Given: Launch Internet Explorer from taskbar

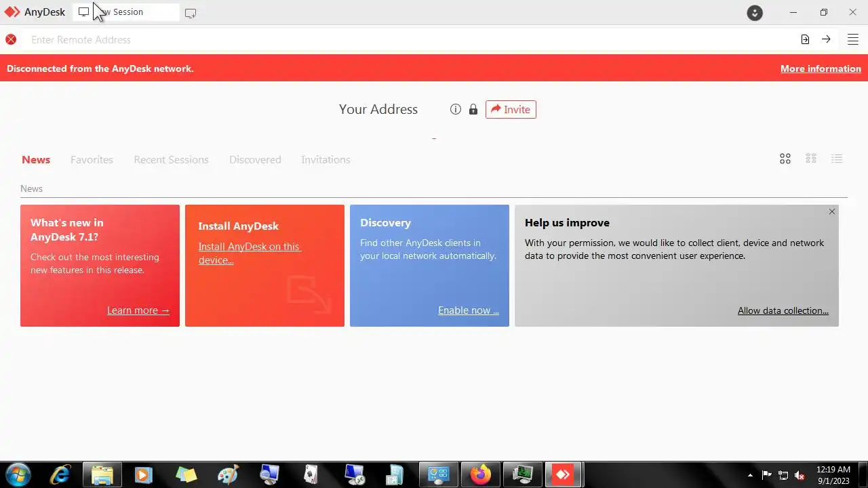Looking at the screenshot, I should 60,474.
